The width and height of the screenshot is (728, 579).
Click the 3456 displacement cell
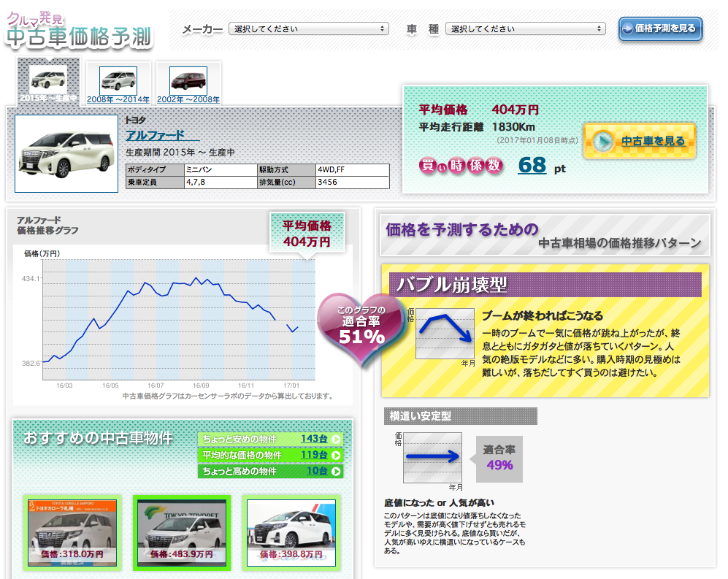tap(352, 182)
